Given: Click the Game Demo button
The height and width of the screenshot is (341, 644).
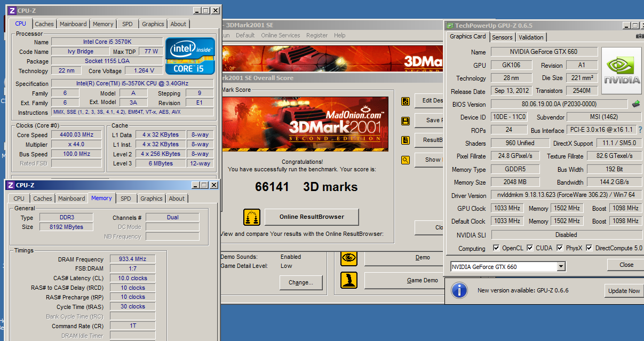Looking at the screenshot, I should coord(404,280).
